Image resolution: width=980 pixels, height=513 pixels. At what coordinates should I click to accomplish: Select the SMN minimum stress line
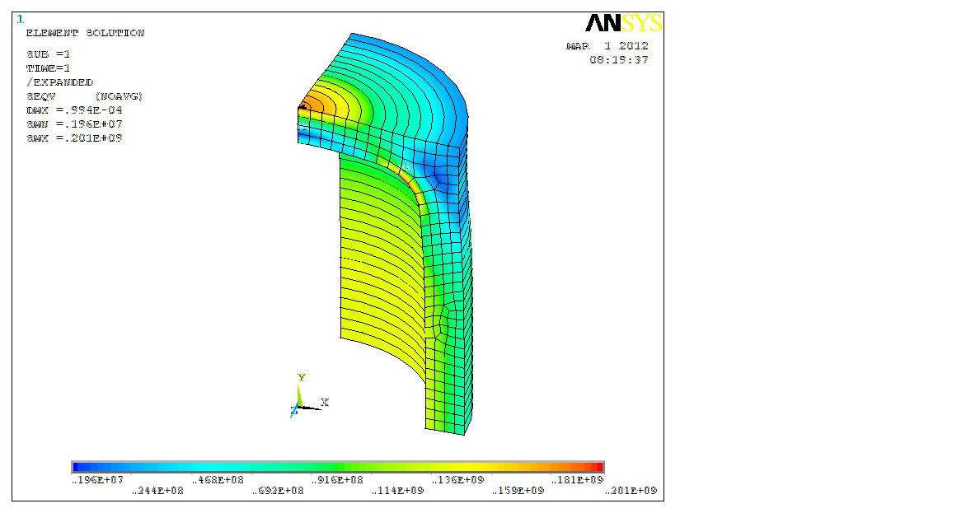click(x=73, y=124)
